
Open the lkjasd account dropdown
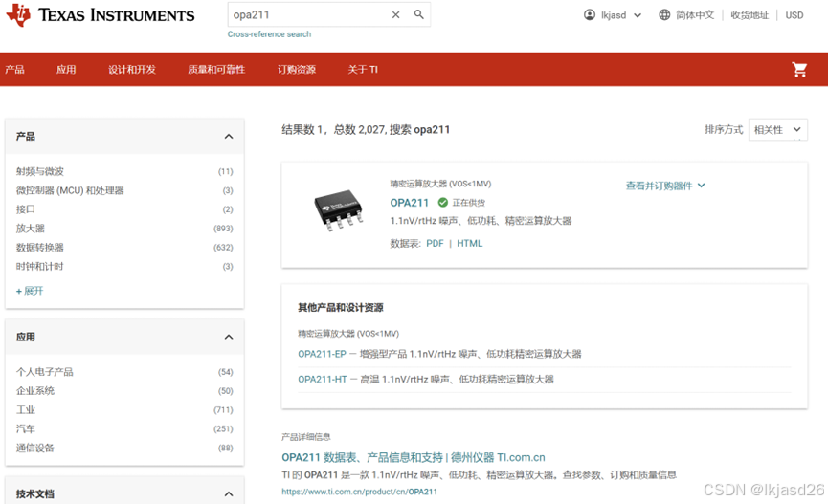613,14
